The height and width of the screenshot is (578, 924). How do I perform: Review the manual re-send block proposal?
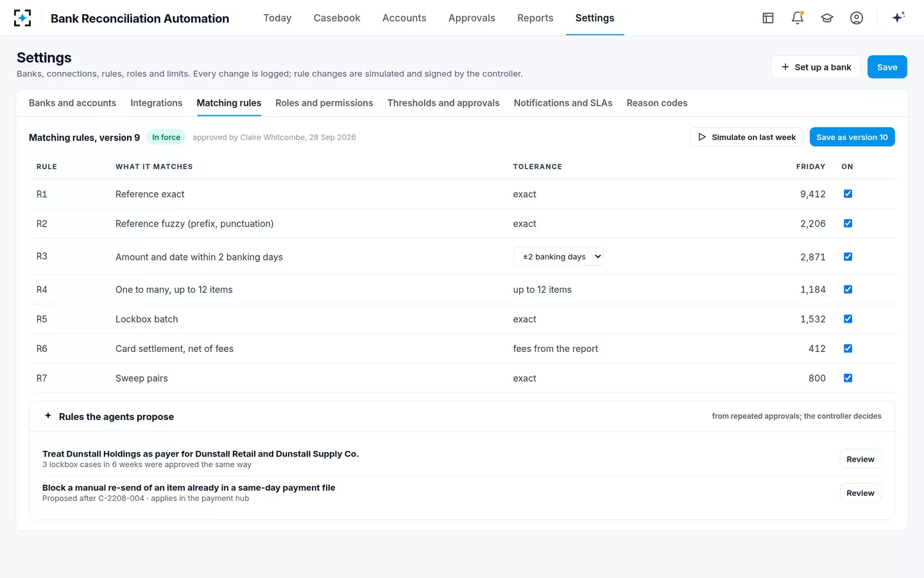tap(860, 493)
